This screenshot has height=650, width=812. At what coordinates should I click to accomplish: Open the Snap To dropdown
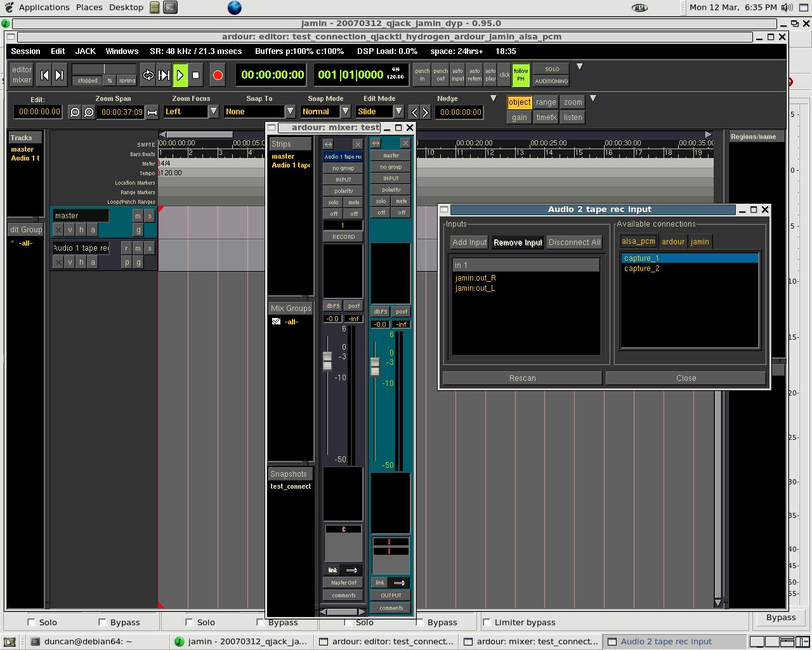click(x=290, y=112)
